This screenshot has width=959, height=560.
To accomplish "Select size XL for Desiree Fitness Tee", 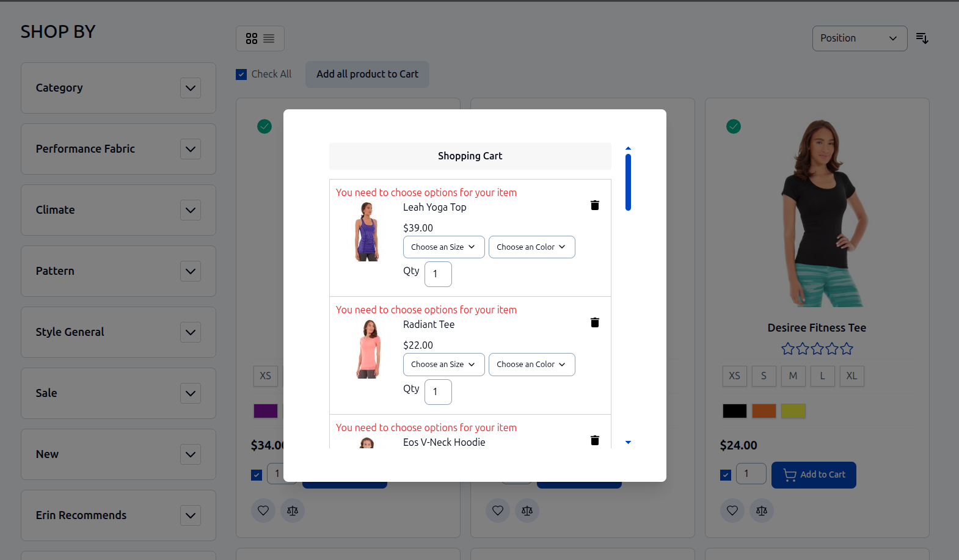I will pyautogui.click(x=851, y=376).
